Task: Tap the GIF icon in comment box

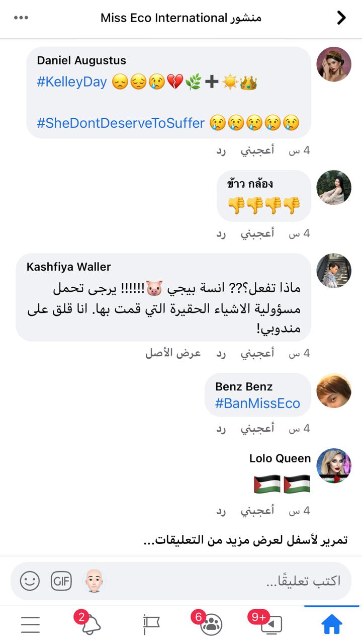Action: coord(61,581)
